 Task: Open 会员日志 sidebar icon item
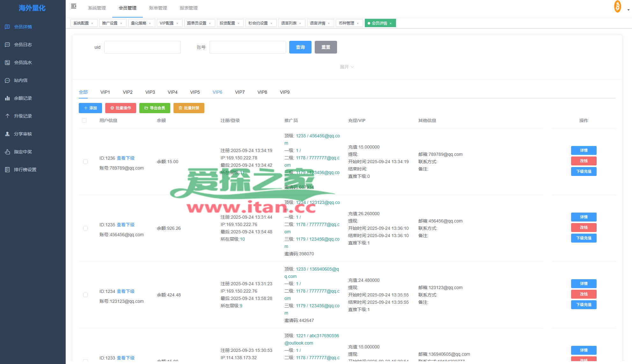point(23,45)
